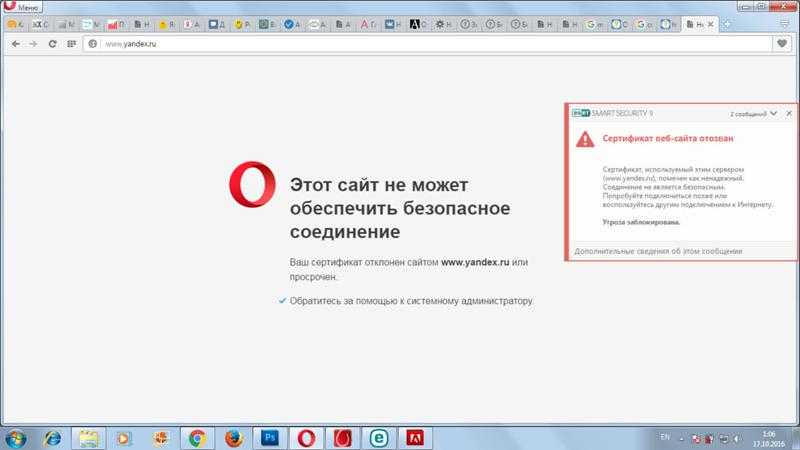Switch to the tab with red A icon
This screenshot has width=800, height=450.
tap(368, 24)
